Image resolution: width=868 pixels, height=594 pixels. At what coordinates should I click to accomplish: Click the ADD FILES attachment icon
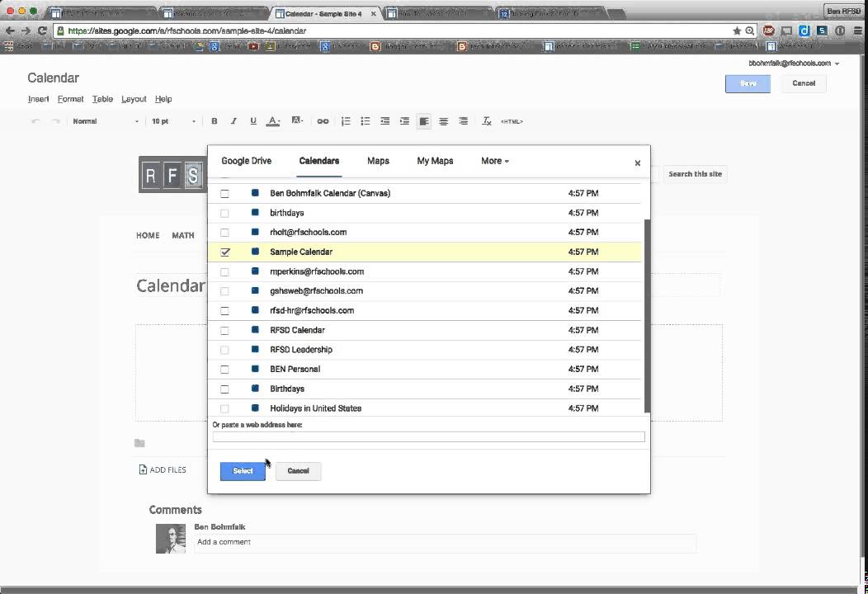tap(143, 469)
